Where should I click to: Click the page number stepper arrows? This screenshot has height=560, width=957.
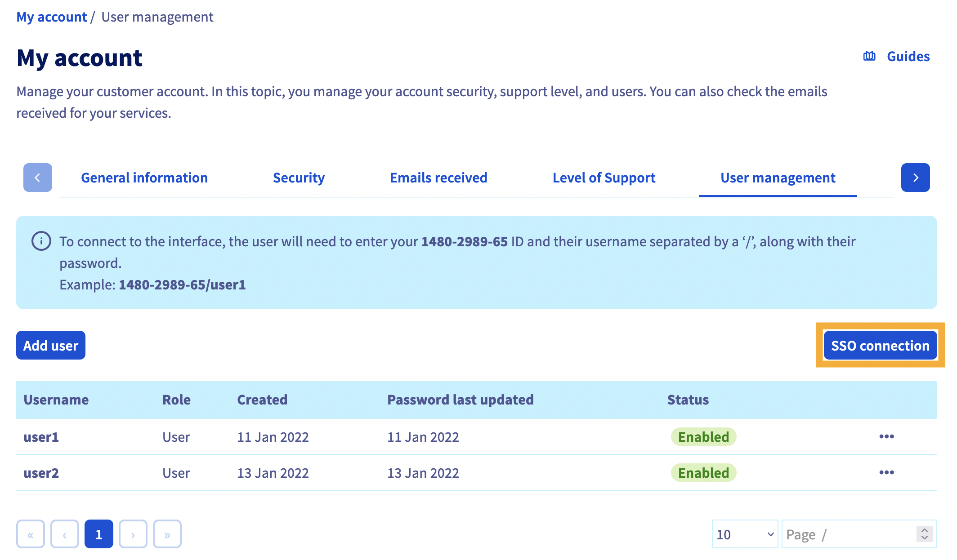coord(924,534)
